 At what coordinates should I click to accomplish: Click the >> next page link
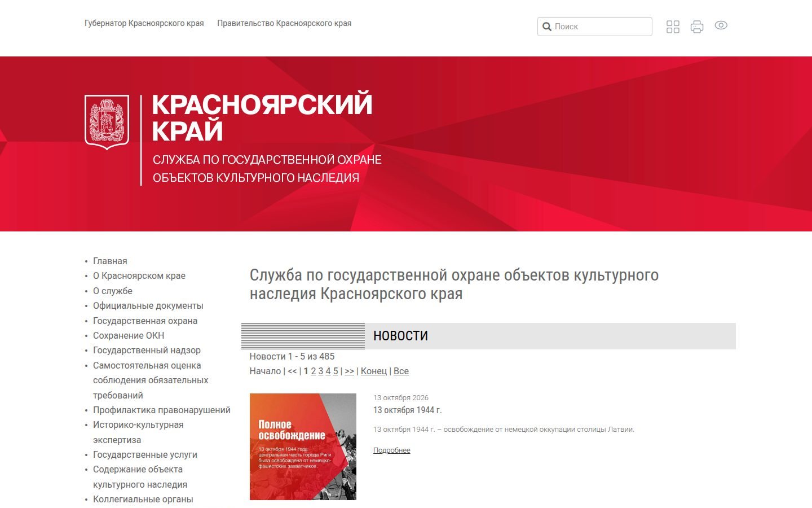tap(350, 371)
